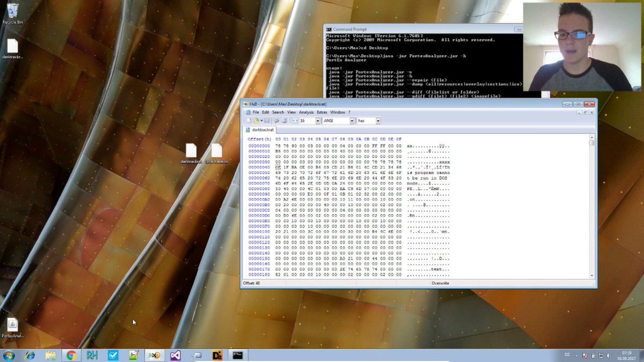Click the New file icon in HxD toolbar

click(249, 121)
